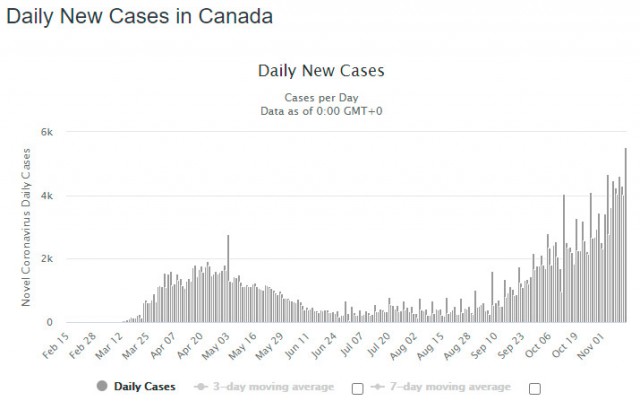The height and width of the screenshot is (401, 640).
Task: Click the Daily Cases gray circle icon
Action: point(102,386)
